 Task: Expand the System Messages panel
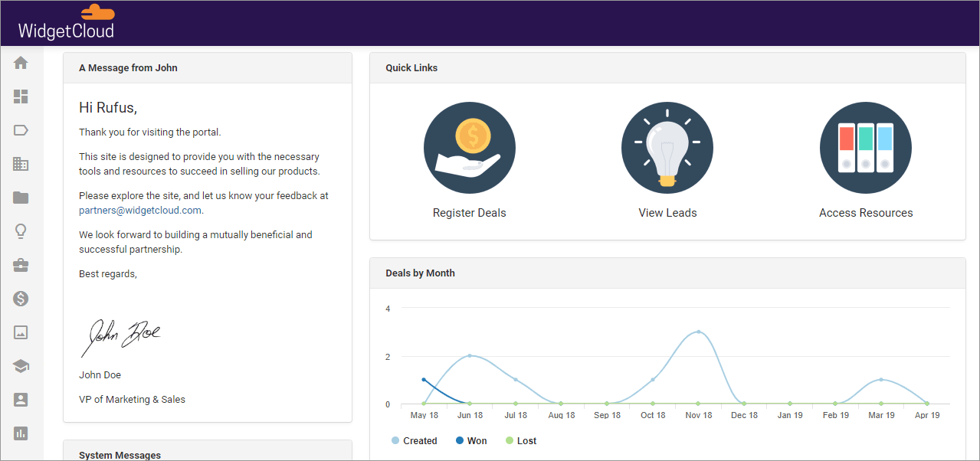[x=120, y=454]
